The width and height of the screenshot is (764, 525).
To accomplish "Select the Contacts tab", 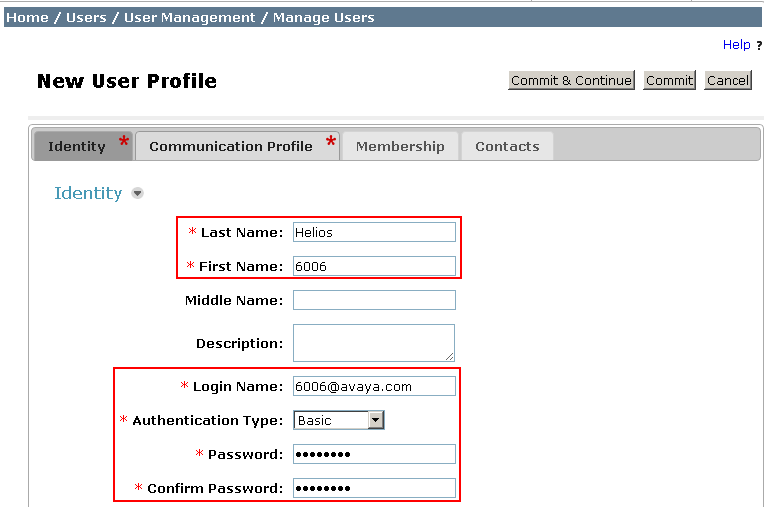I will tap(507, 146).
